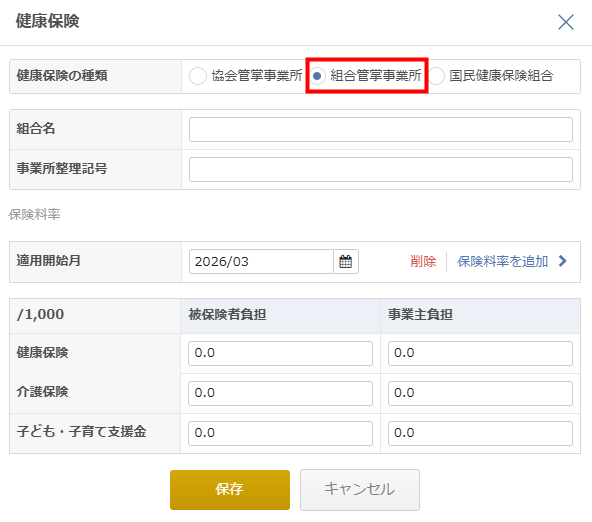Viewport: 592px width, 522px height.
Task: Click the 組合名 text field
Action: click(381, 129)
